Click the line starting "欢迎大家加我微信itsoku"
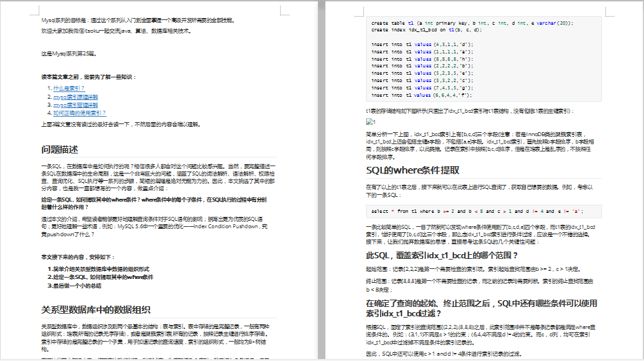The image size is (644, 361). [x=116, y=31]
